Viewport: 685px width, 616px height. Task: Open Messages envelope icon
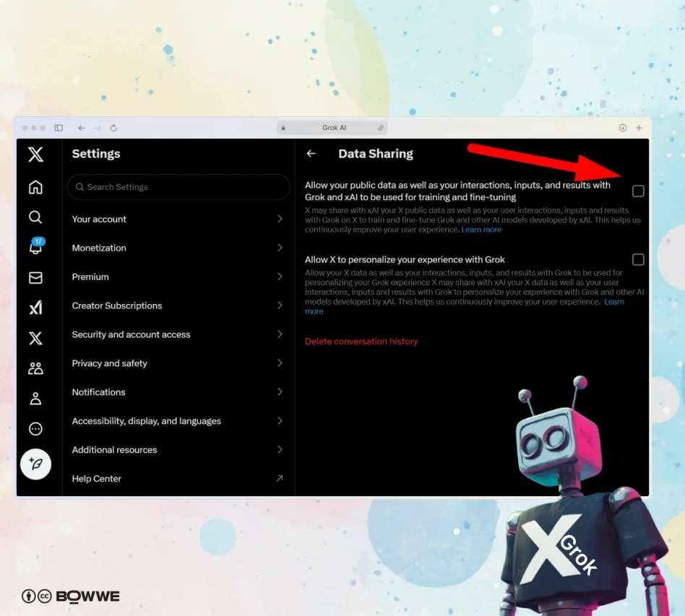(x=36, y=277)
